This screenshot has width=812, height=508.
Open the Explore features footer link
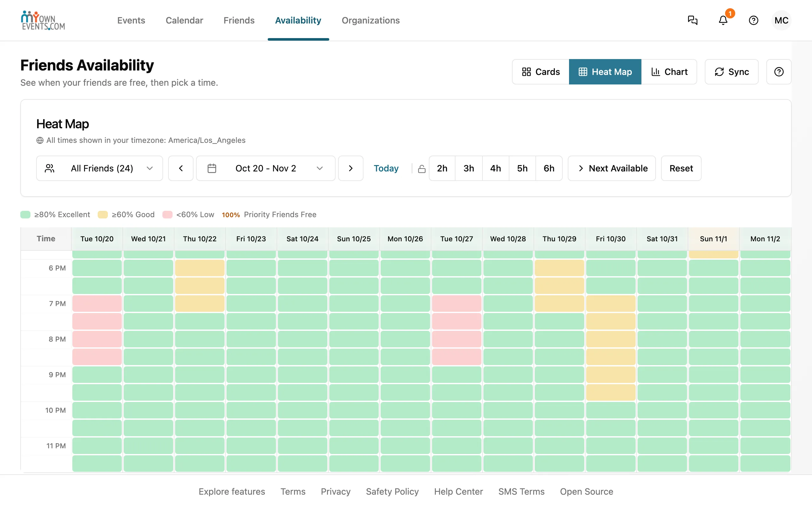tap(232, 491)
